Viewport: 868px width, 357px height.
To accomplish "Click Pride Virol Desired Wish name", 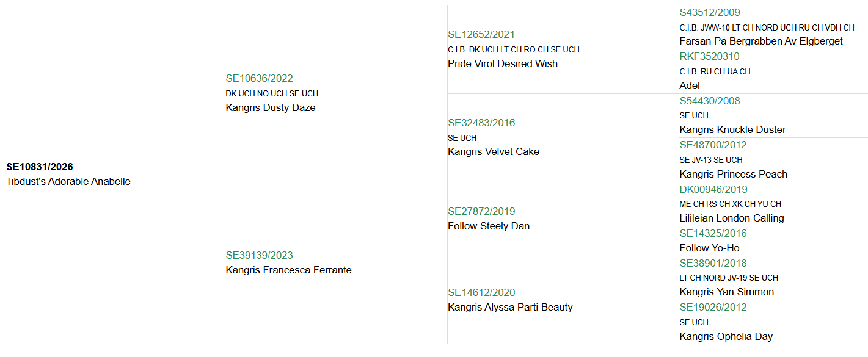I will click(x=502, y=63).
